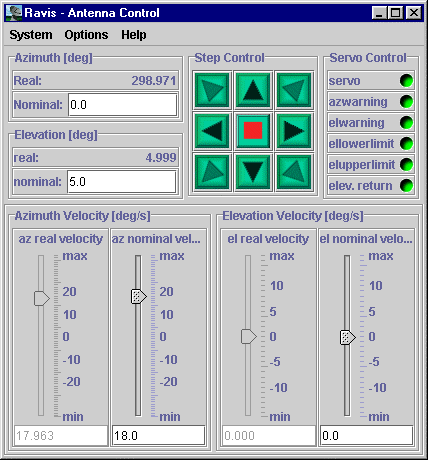Click the az nominal velocity value field
The width and height of the screenshot is (428, 460).
click(159, 435)
